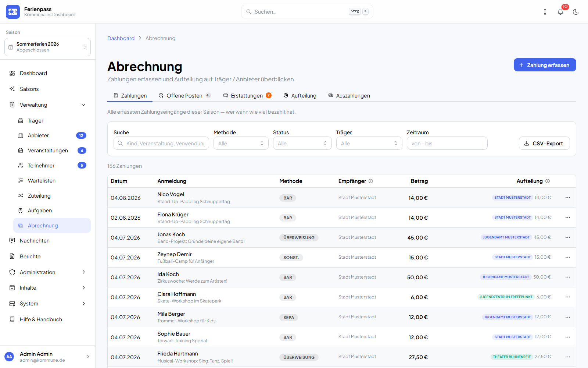Switch to the Auszahlungen tab
This screenshot has height=368, width=588.
coord(349,96)
